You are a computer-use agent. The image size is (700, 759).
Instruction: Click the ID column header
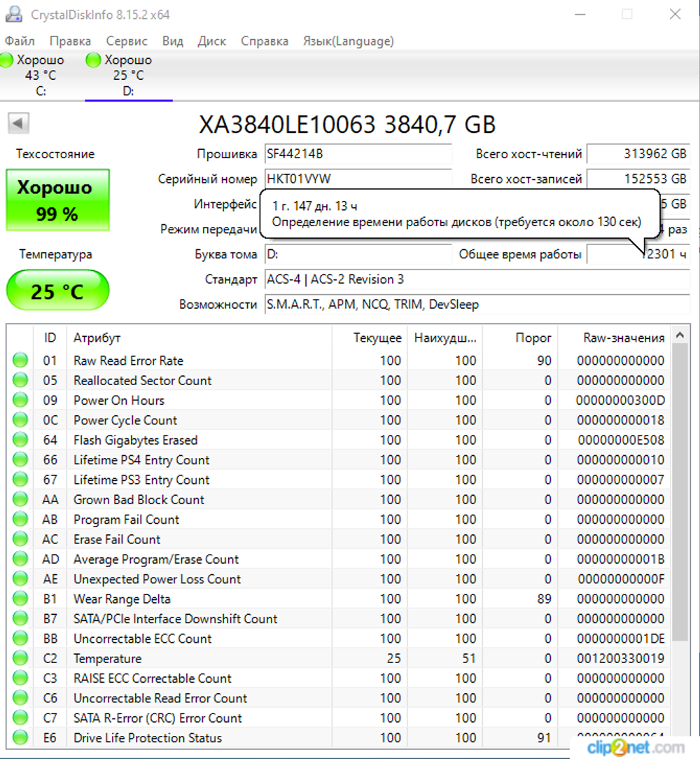[x=50, y=338]
